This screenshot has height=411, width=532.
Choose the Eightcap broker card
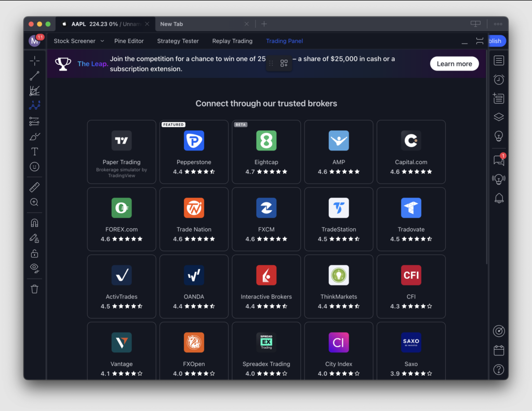point(267,152)
